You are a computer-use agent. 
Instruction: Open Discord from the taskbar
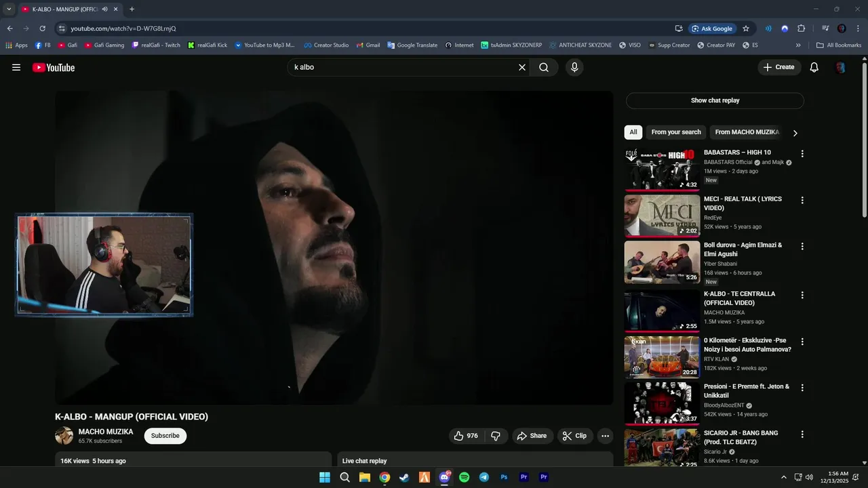click(x=444, y=477)
